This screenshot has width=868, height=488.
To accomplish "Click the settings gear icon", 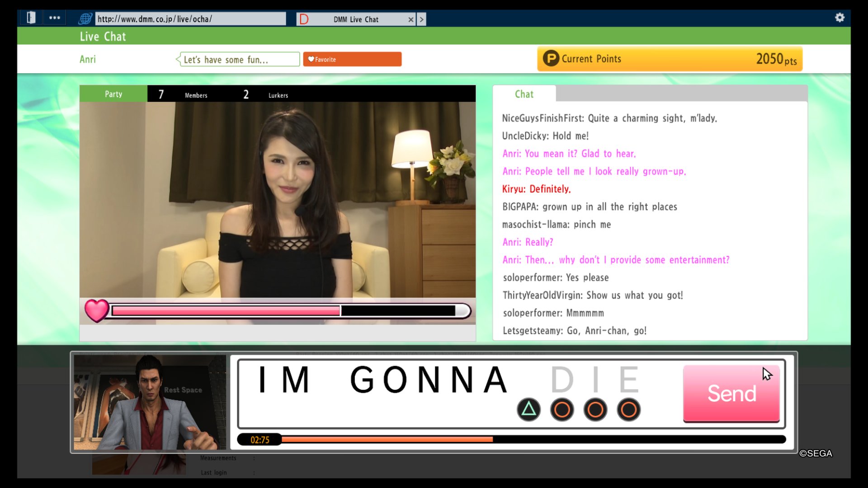I will coord(840,18).
